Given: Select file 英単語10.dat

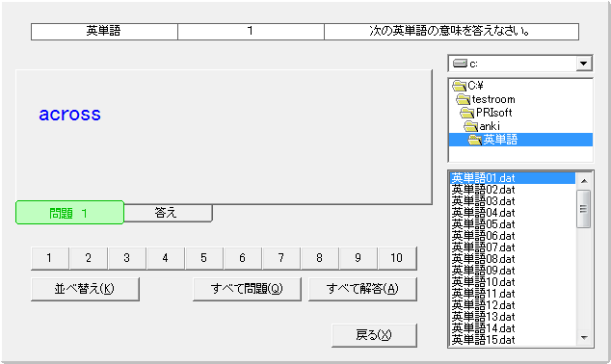Looking at the screenshot, I should (512, 282).
